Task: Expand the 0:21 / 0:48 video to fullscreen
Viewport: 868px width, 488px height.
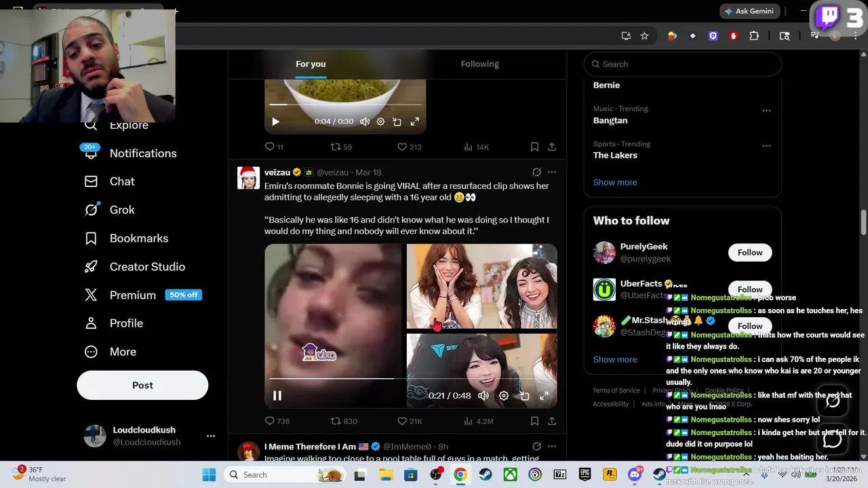Action: (x=544, y=396)
